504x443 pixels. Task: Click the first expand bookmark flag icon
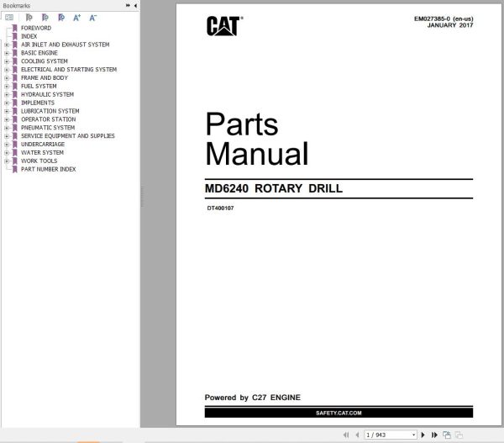click(29, 18)
